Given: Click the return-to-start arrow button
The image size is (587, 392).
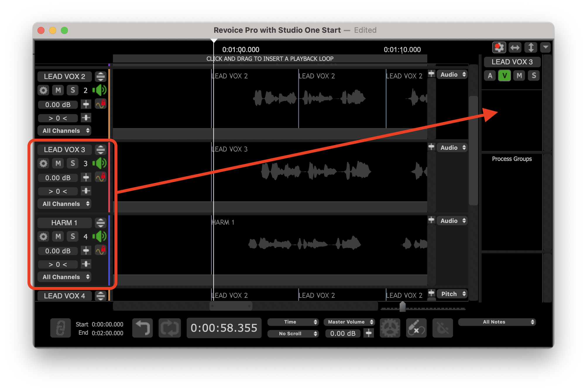Looking at the screenshot, I should tap(143, 328).
